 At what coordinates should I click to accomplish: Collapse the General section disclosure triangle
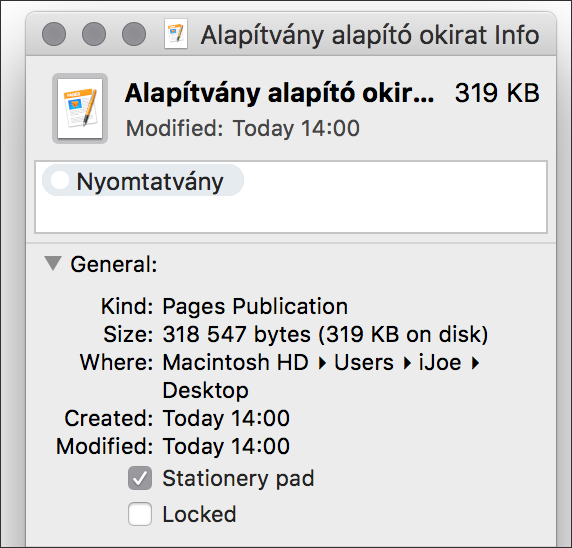(x=53, y=263)
